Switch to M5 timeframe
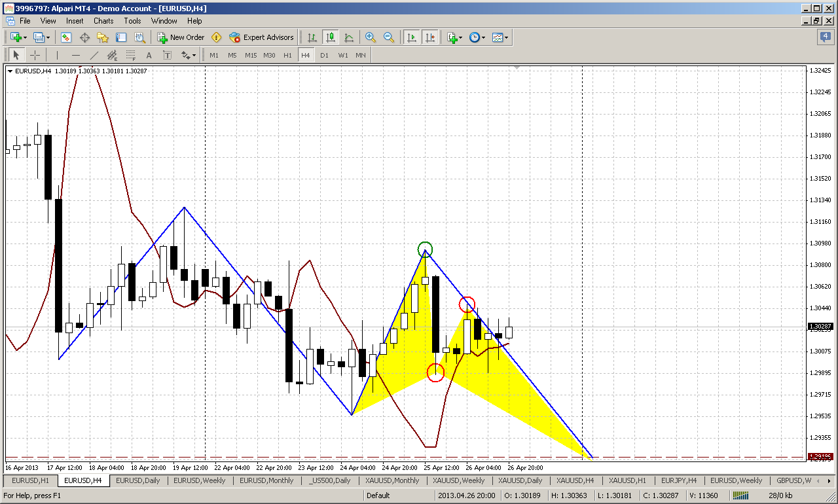838x504 pixels. coord(232,55)
